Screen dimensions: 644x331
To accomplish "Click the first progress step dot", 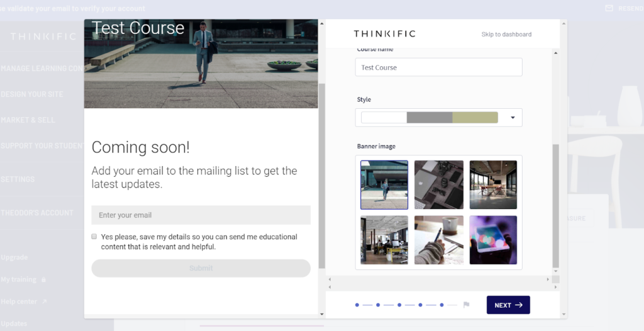I will (357, 305).
